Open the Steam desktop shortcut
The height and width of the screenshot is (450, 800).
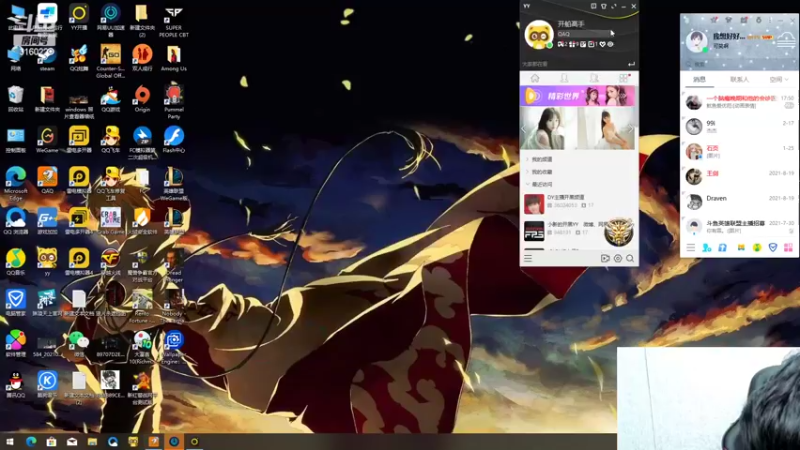[47, 57]
